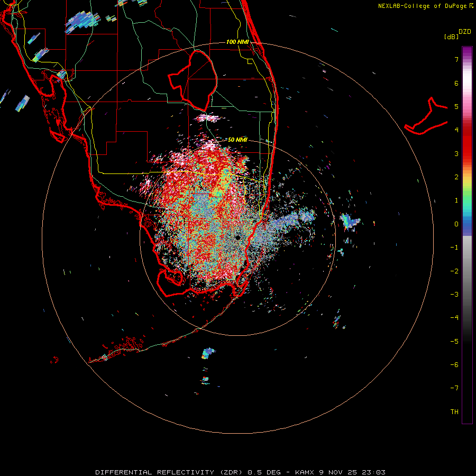Click the 50 NMI range ring label
Image resolution: width=476 pixels, height=476 pixels.
[x=237, y=140]
